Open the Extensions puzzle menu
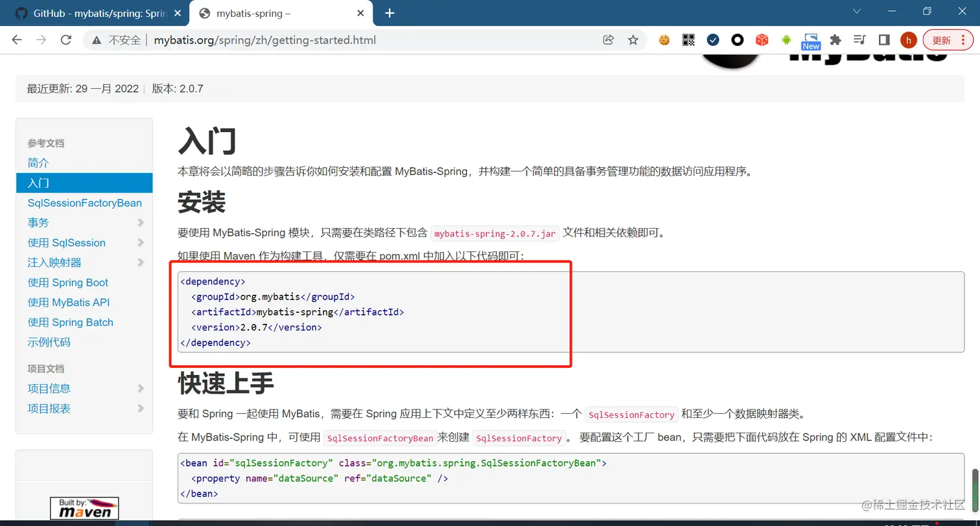The image size is (980, 526). [835, 40]
